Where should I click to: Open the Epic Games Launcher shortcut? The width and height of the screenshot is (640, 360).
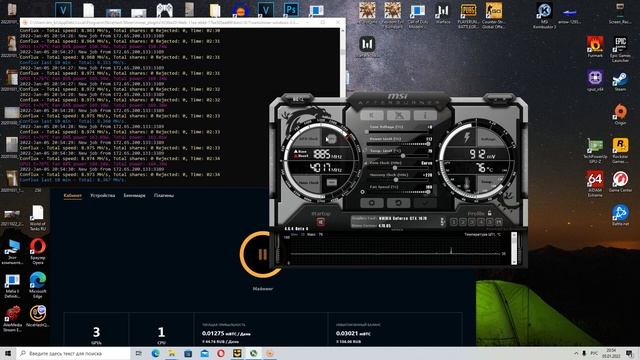[x=620, y=49]
